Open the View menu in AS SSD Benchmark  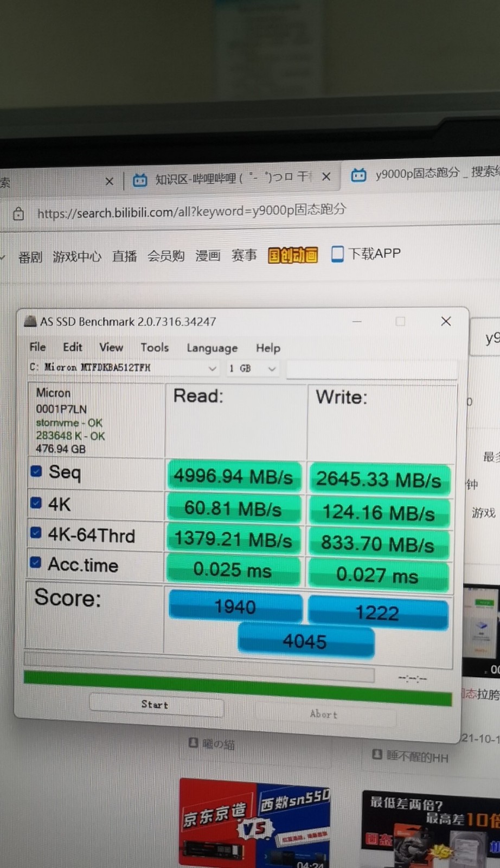point(111,347)
